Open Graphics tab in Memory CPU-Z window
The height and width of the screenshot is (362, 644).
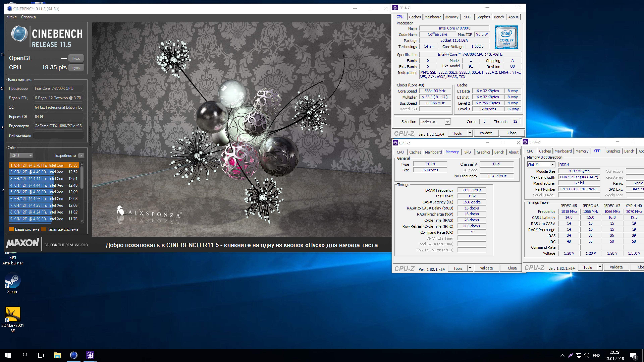[x=483, y=152]
